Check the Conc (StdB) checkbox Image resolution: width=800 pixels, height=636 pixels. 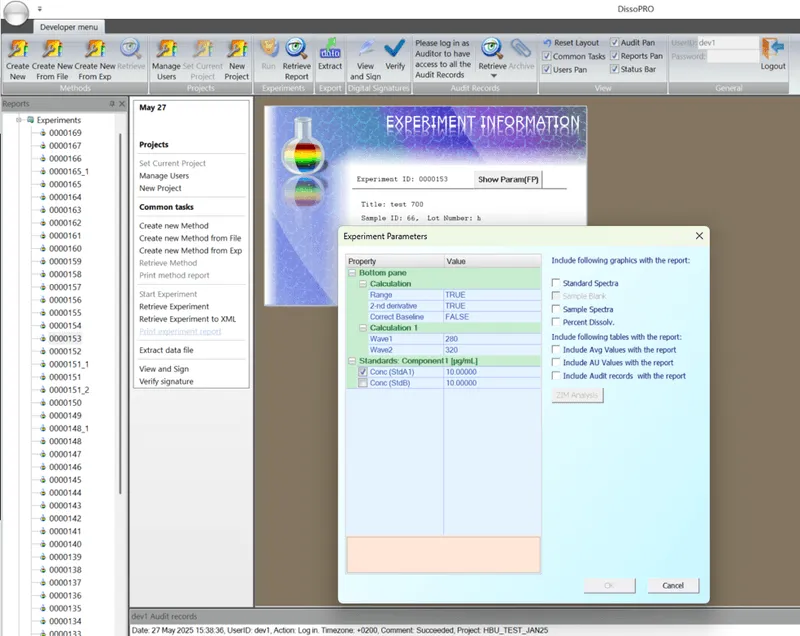click(x=363, y=383)
